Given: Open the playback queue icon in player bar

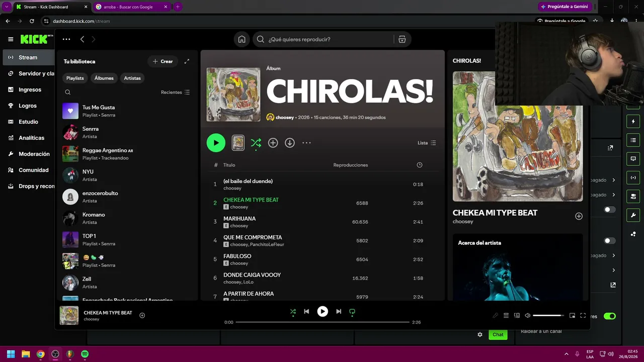Looking at the screenshot, I should 506,315.
